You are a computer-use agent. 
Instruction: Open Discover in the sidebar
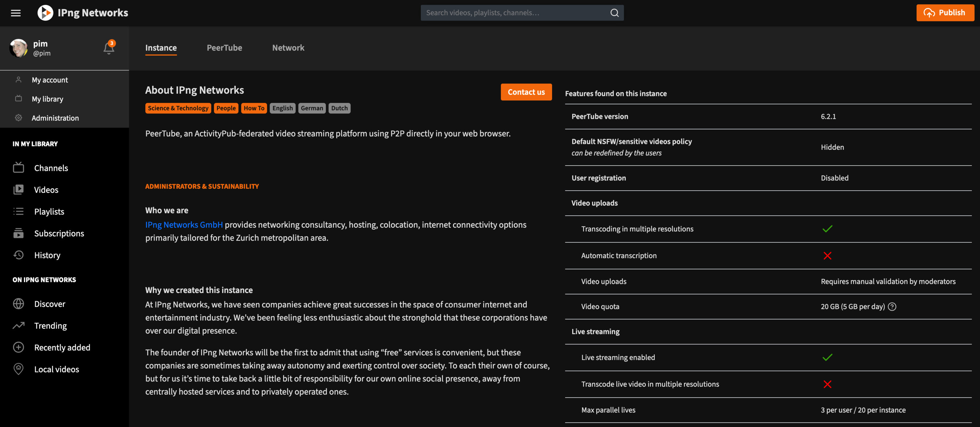click(x=49, y=304)
